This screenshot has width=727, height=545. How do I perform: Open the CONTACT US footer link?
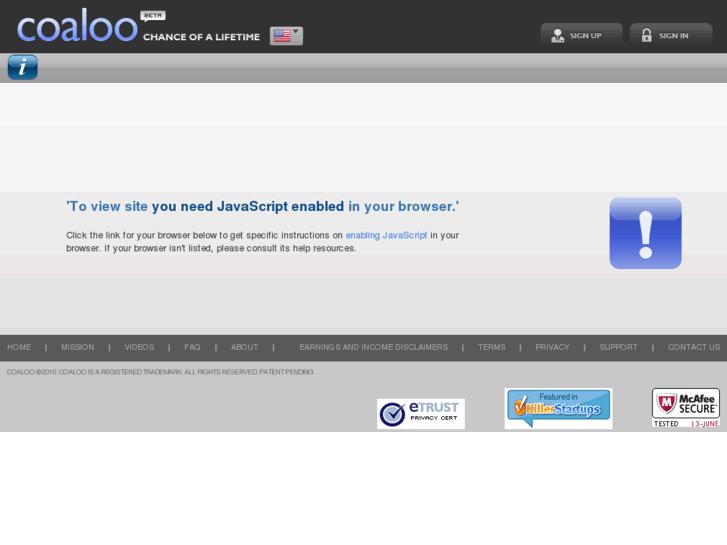click(694, 347)
